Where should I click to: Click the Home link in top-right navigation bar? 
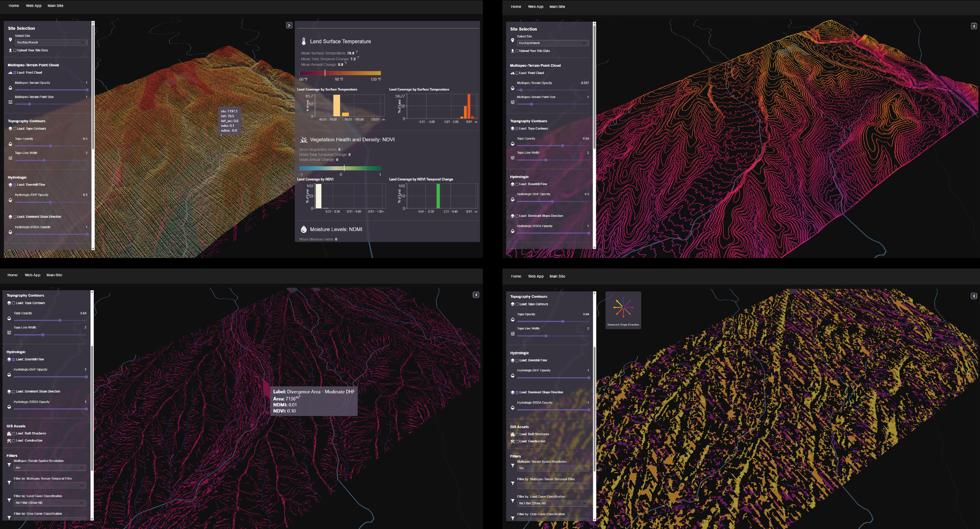coord(516,7)
